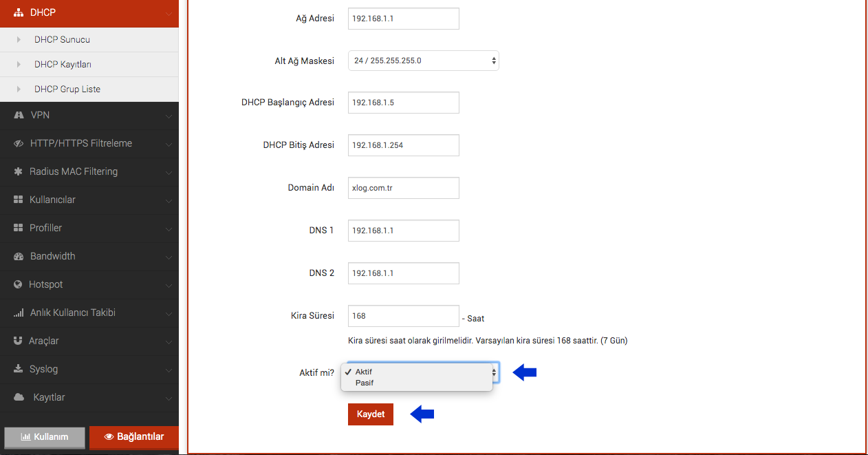868x455 pixels.
Task: Click the Kullanım chart button
Action: click(x=45, y=438)
